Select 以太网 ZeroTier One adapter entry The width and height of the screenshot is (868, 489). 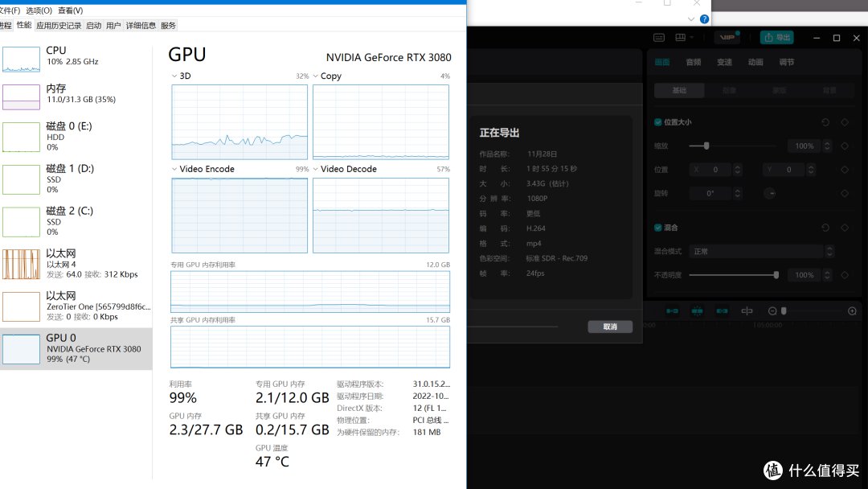76,306
